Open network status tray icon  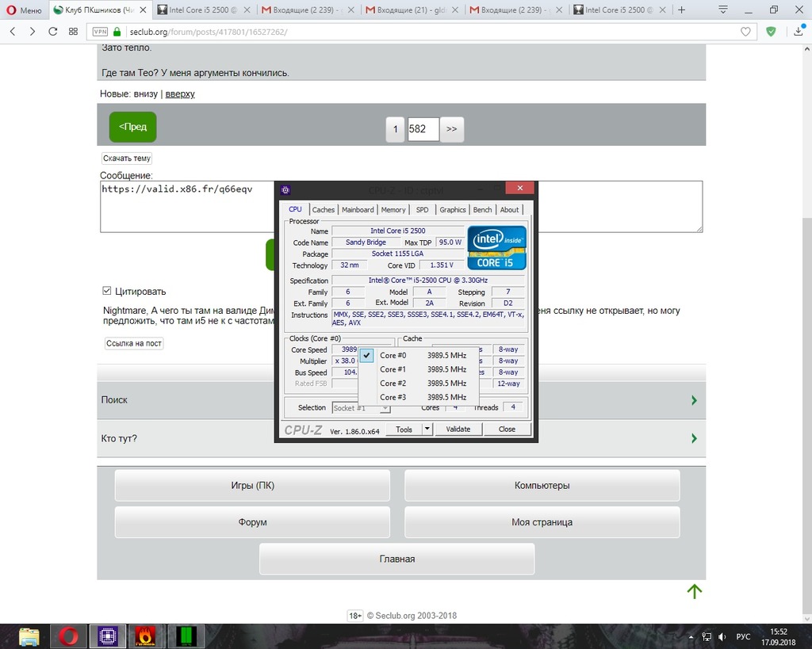[x=707, y=636]
